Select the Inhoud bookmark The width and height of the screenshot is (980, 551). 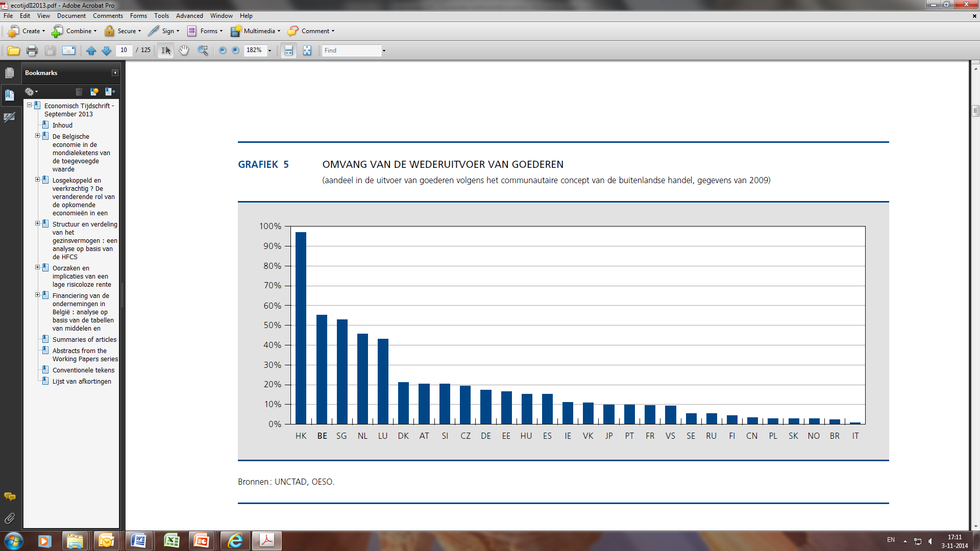[x=62, y=126]
